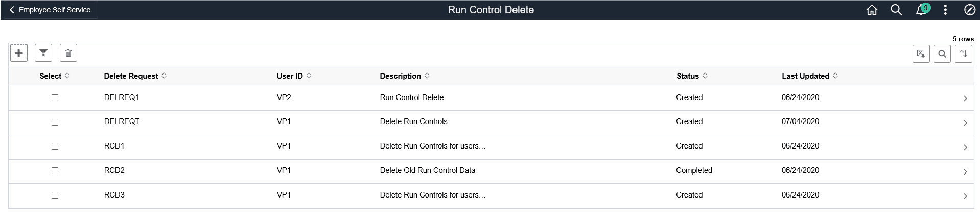Tick the checkbox for RCD2
980x222 pixels.
coord(55,170)
